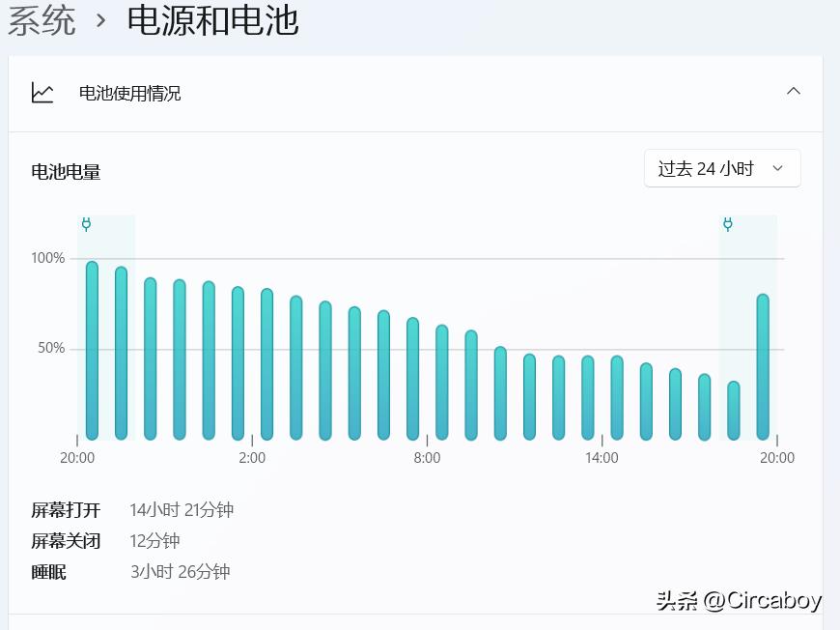Select the tallest battery bar near 20:00

[90, 348]
